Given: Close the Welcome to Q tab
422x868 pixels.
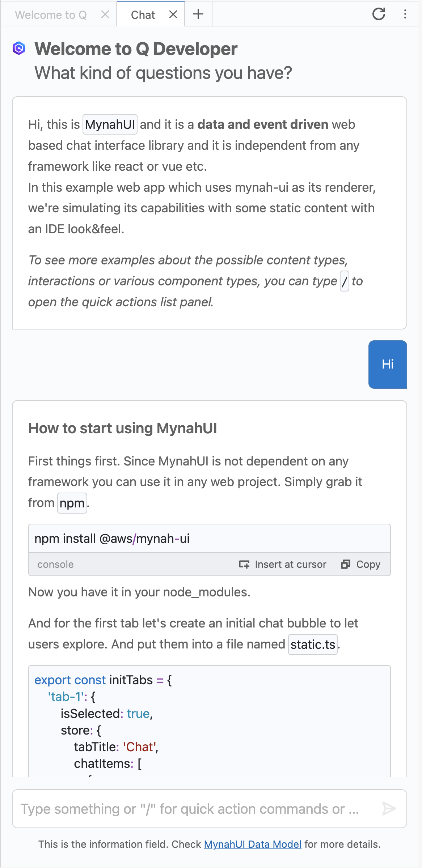Looking at the screenshot, I should pyautogui.click(x=105, y=14).
